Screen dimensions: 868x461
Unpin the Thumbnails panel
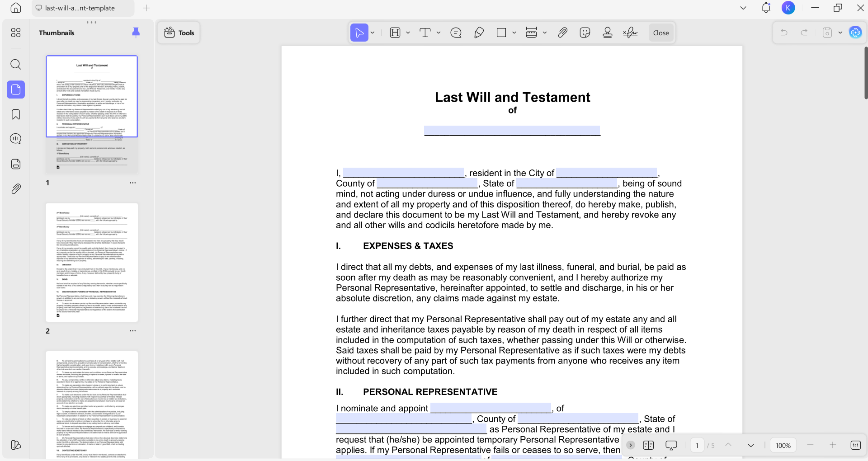click(136, 33)
